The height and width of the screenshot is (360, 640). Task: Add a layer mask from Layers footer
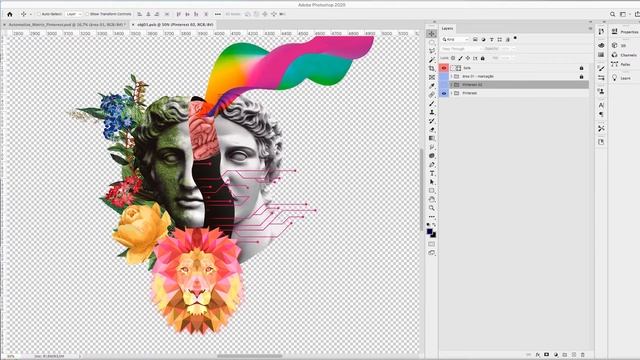tap(547, 355)
